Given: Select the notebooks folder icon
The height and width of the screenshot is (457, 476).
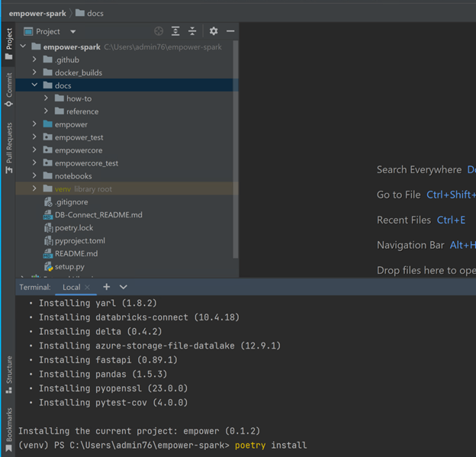Looking at the screenshot, I should 47,175.
